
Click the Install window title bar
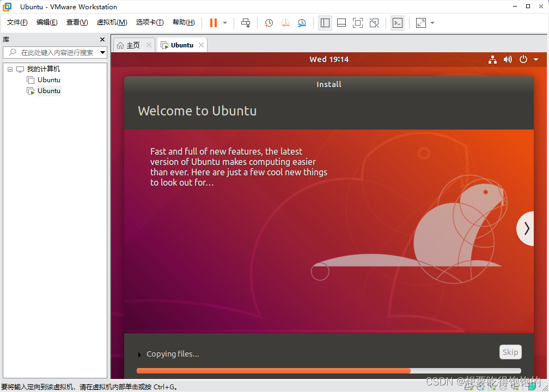tap(329, 84)
